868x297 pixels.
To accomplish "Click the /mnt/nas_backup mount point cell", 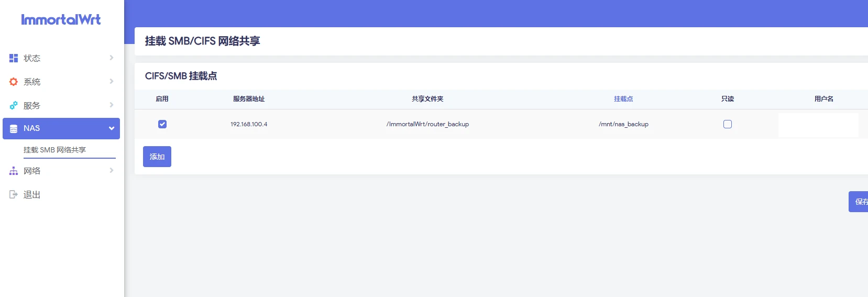I will click(623, 124).
